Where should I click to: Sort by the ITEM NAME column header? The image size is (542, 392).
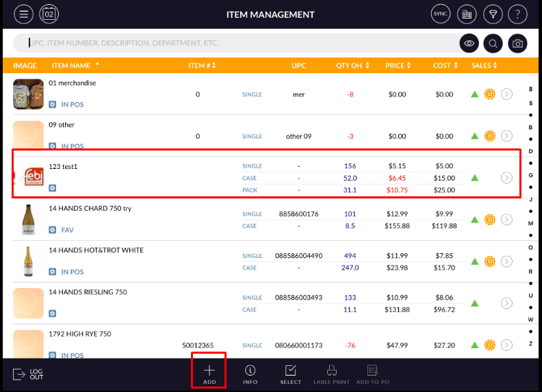pos(75,66)
